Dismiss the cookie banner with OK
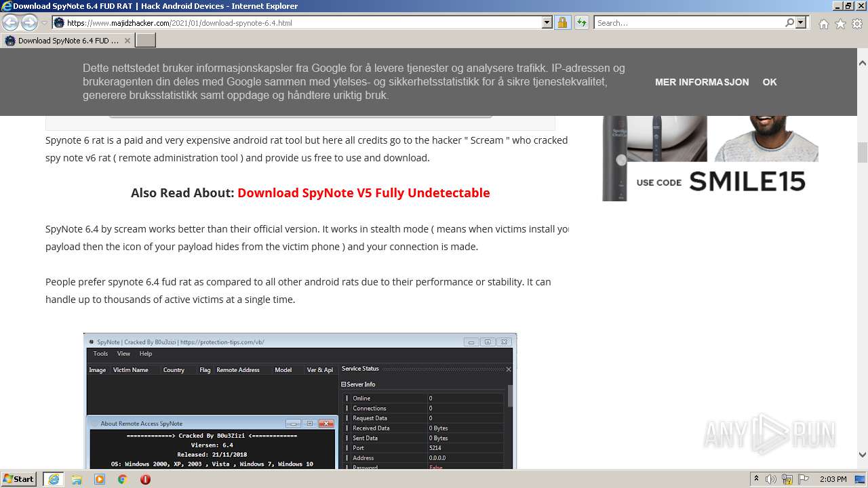868x488 pixels. [770, 82]
